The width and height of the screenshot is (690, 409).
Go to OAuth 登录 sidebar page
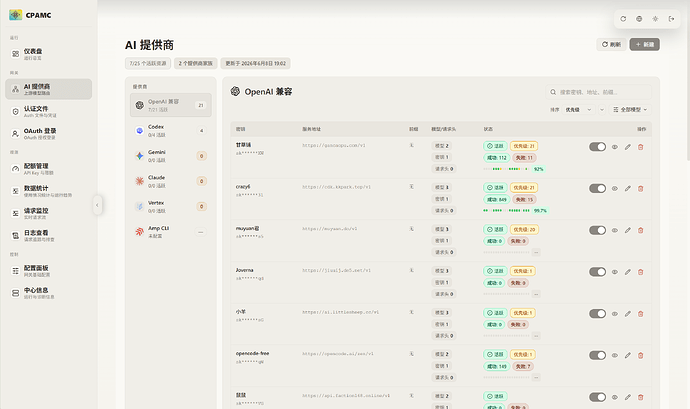48,134
